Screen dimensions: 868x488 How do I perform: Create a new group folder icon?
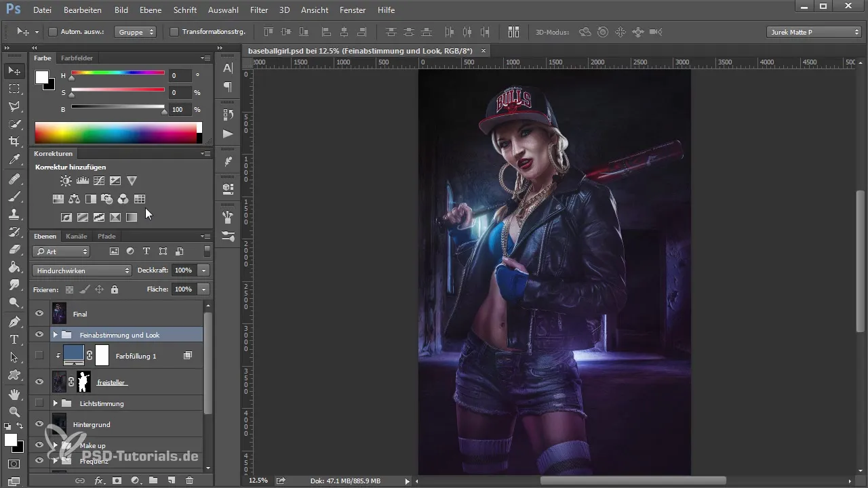tap(153, 481)
